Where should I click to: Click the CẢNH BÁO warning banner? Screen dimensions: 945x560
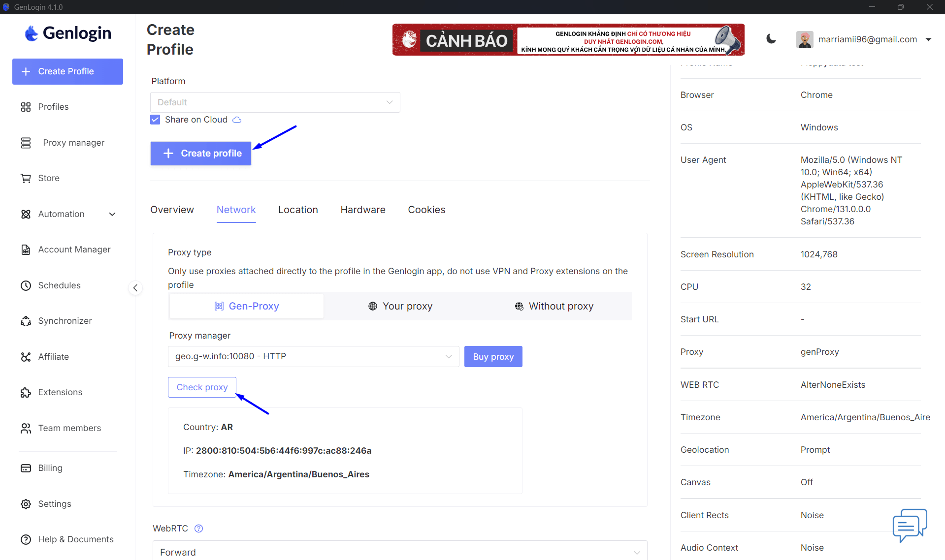tap(568, 39)
